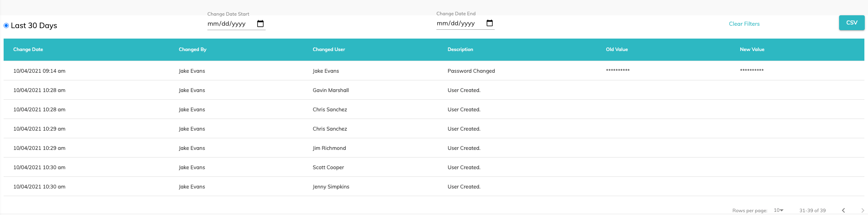The height and width of the screenshot is (215, 868).
Task: Select the Jim Richmond user row
Action: (x=329, y=148)
